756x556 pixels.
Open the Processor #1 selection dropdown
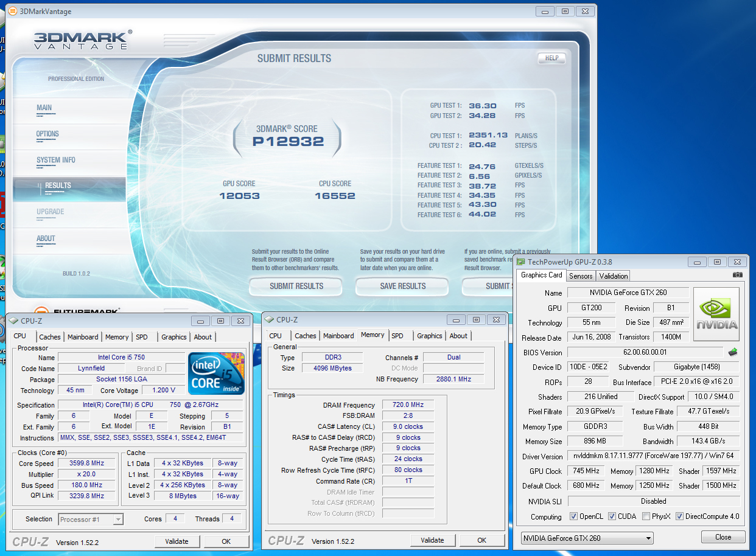91,519
